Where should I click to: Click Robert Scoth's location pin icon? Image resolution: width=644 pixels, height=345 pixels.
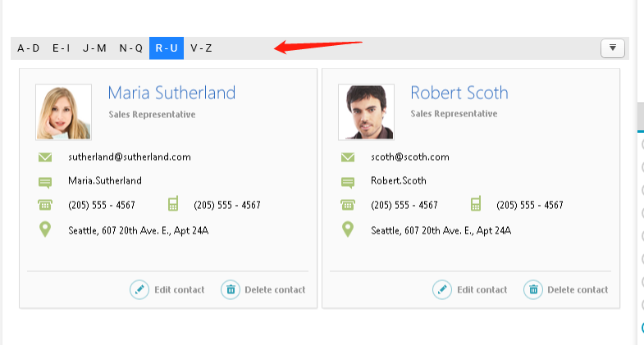tap(348, 229)
